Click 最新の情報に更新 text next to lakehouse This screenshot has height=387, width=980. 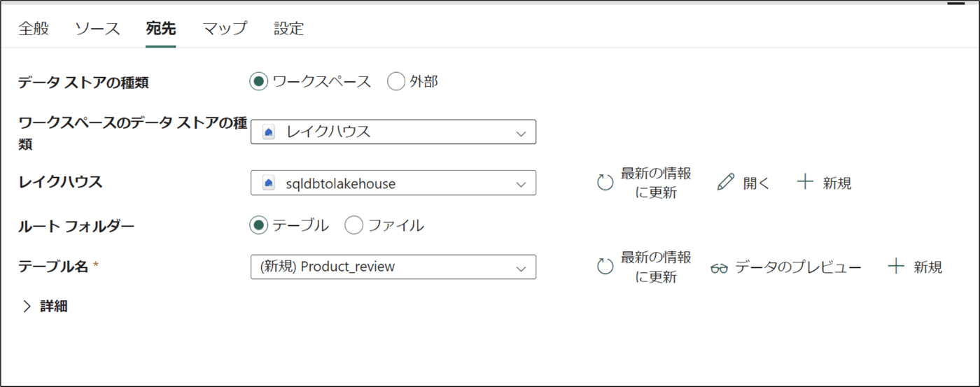656,183
